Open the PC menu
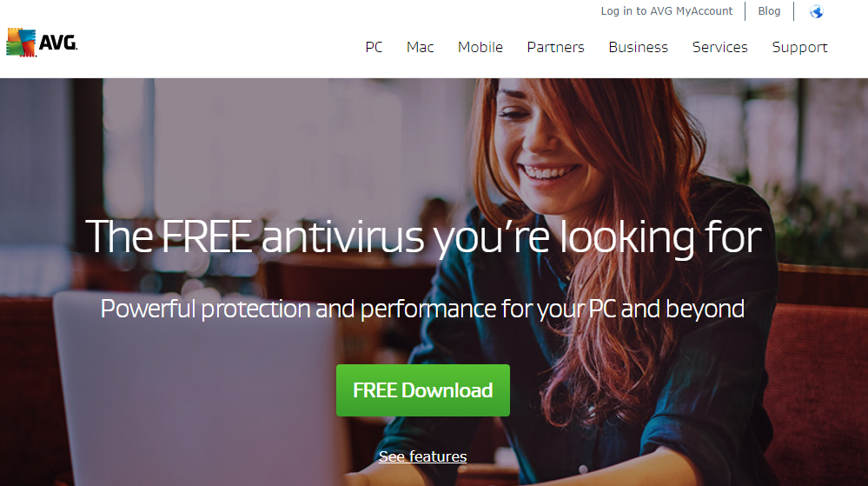Viewport: 868px width, 486px height. (x=374, y=47)
